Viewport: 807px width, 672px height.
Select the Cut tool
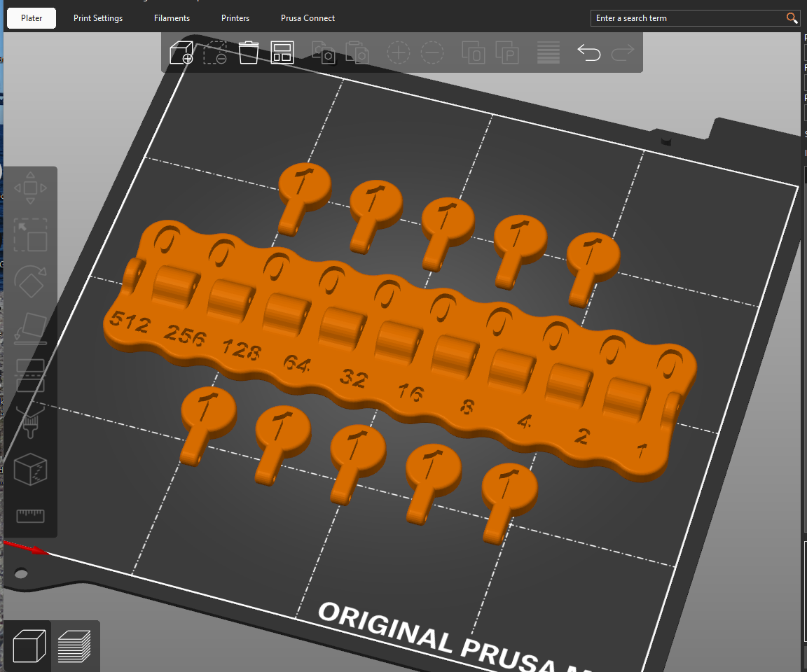[30, 375]
